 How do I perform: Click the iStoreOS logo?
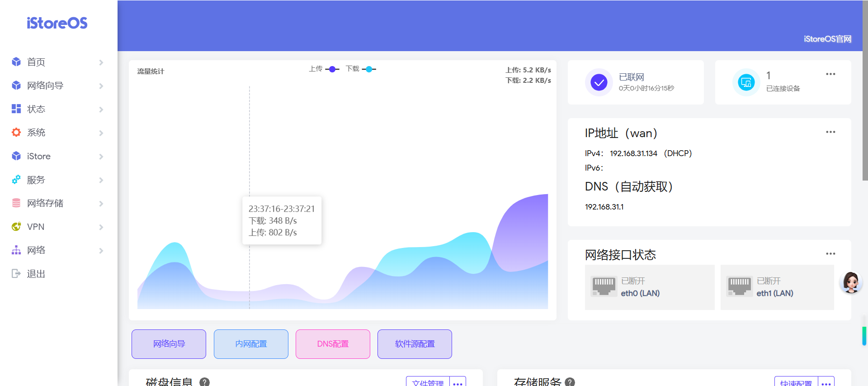[57, 23]
